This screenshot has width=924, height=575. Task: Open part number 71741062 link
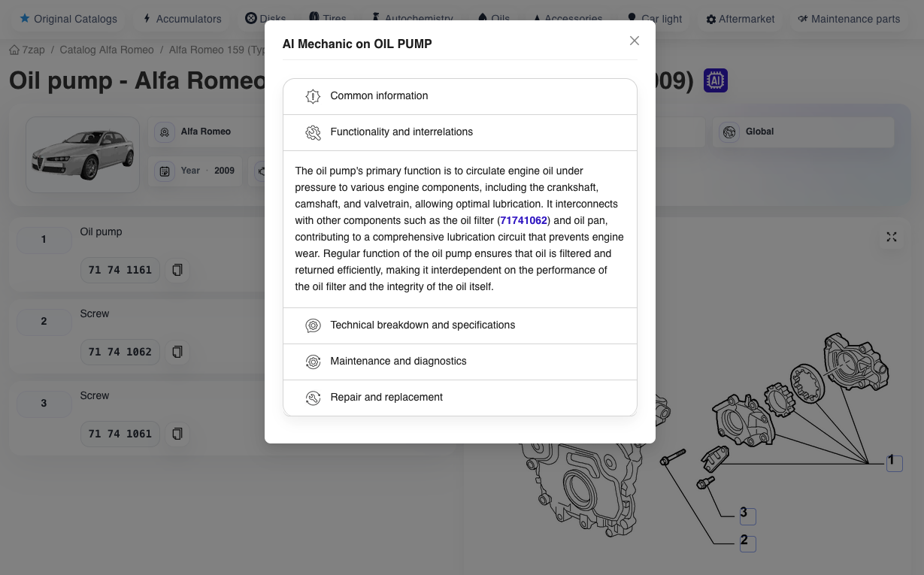524,220
